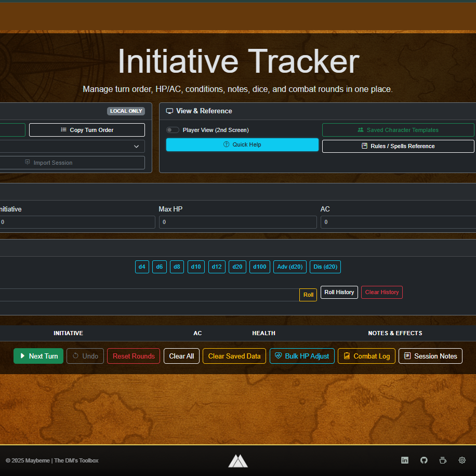The width and height of the screenshot is (476, 476).
Task: Roll a d100 die
Action: pyautogui.click(x=259, y=267)
